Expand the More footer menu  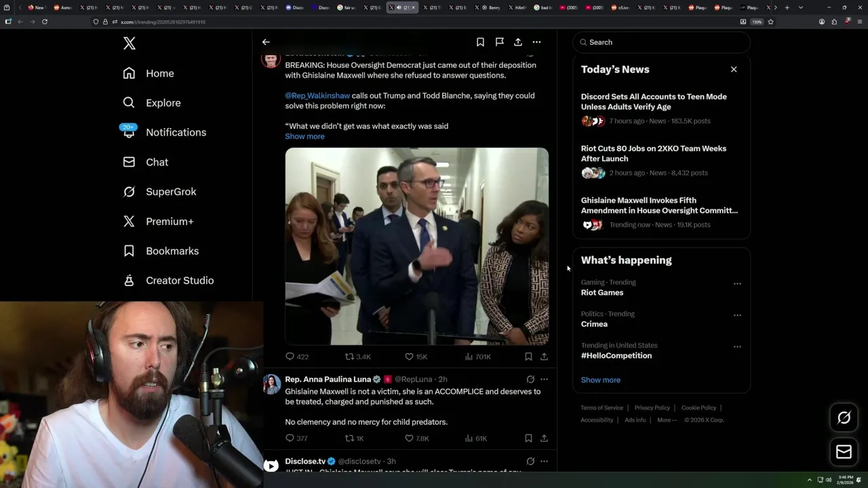point(667,420)
